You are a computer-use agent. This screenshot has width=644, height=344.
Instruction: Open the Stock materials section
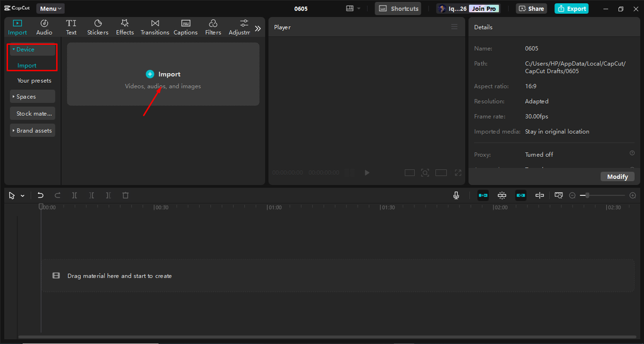tap(32, 113)
